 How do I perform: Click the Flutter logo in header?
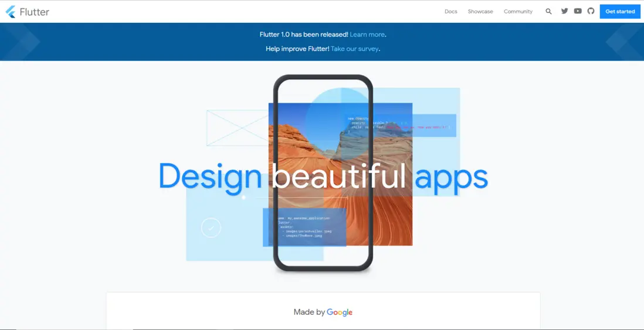[x=28, y=12]
